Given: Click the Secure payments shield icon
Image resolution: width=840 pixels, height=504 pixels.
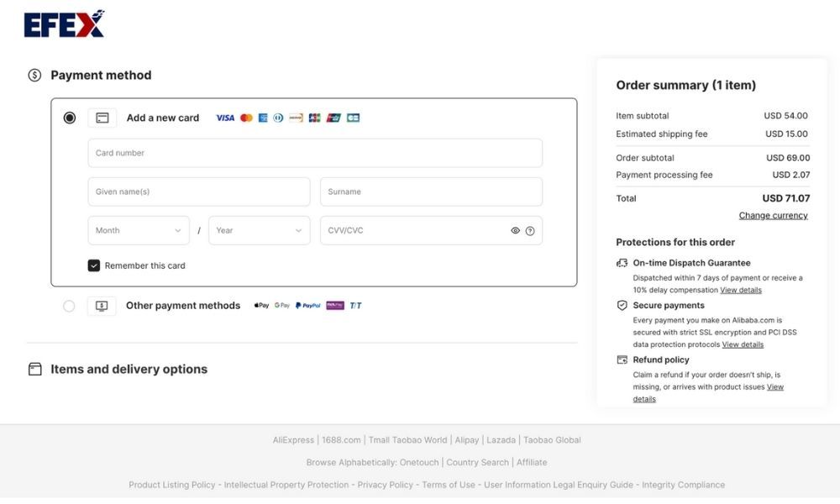Looking at the screenshot, I should (x=622, y=305).
